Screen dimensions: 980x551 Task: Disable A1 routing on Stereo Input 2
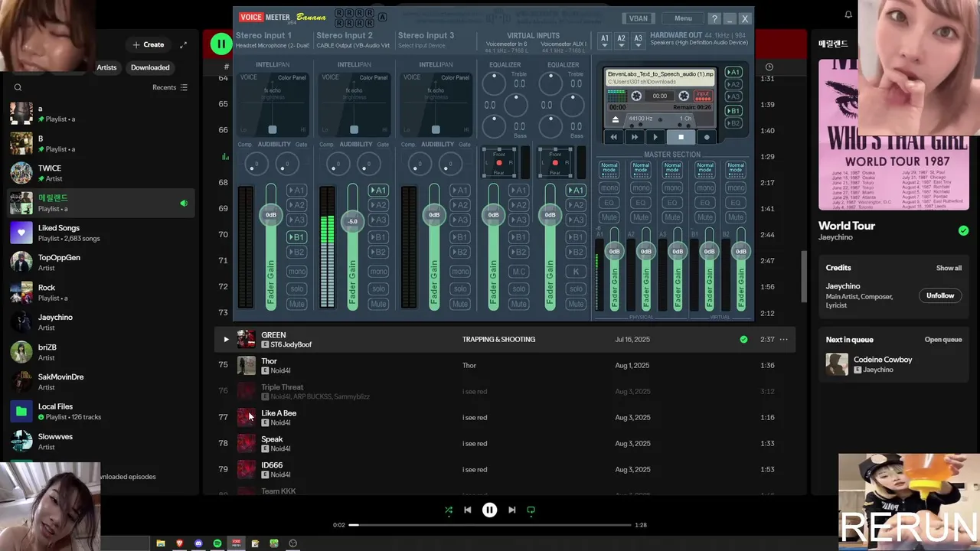[378, 190]
